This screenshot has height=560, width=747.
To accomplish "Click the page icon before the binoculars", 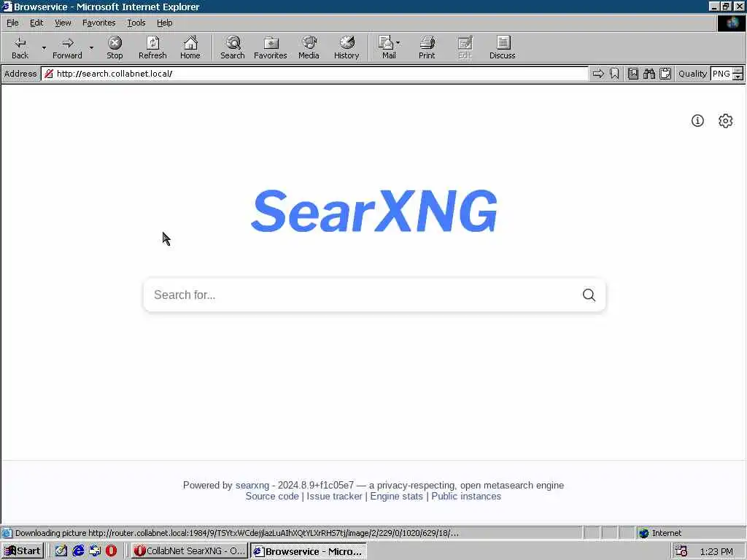I will point(633,74).
